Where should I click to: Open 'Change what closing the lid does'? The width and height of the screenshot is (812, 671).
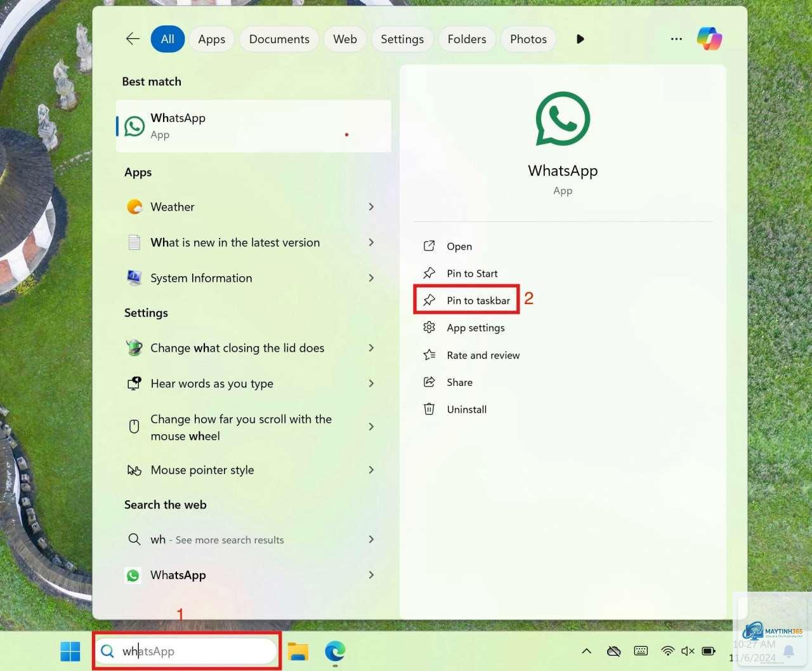(x=254, y=348)
